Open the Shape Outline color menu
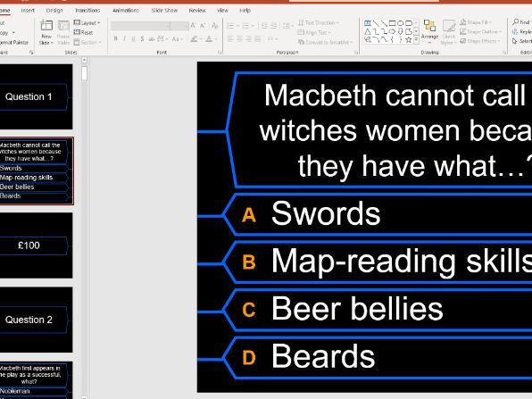The width and height of the screenshot is (532, 399). (x=480, y=32)
